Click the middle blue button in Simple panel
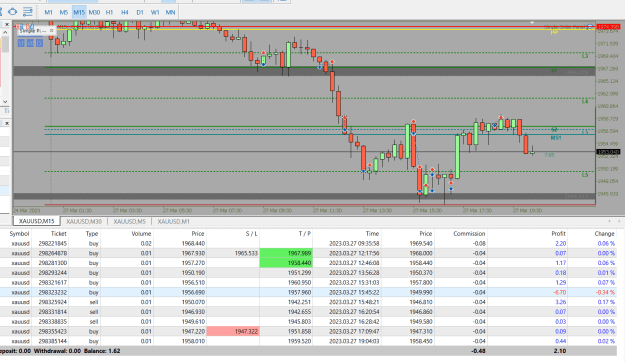Image resolution: width=625 pixels, height=362 pixels. [x=30, y=43]
